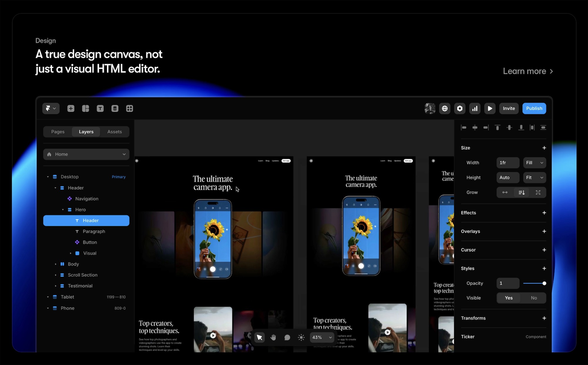Select the Paragraph text layer
Viewport: 588px width, 365px height.
point(86,231)
